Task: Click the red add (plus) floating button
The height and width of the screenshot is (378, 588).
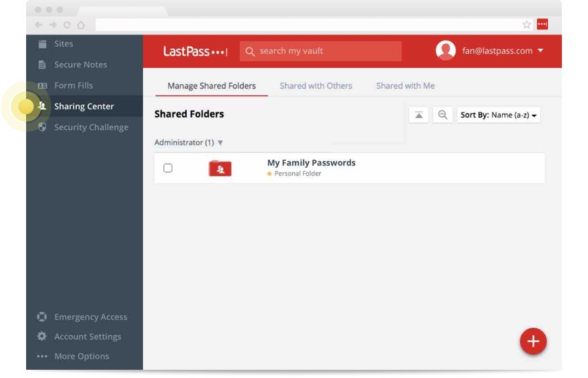Action: point(533,341)
